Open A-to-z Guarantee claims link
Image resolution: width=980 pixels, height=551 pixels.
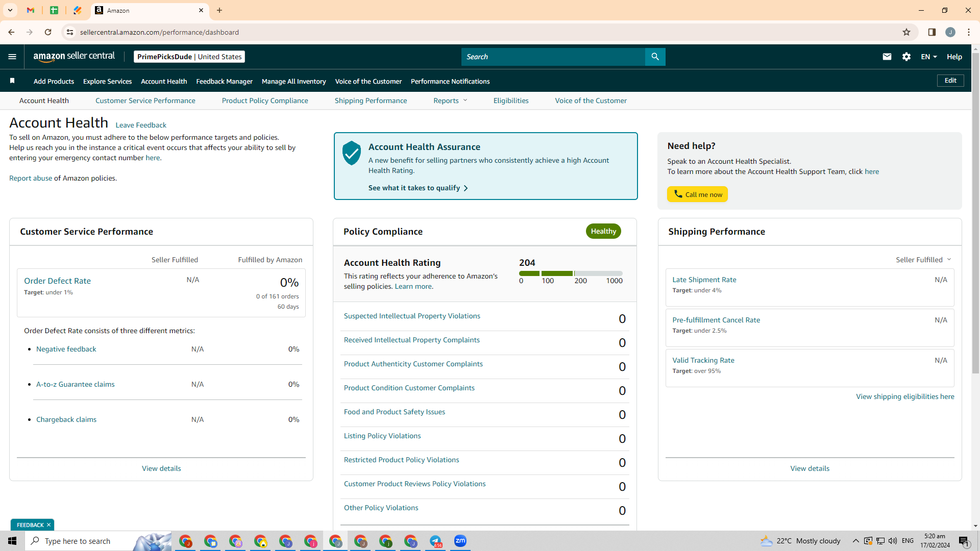pos(76,384)
